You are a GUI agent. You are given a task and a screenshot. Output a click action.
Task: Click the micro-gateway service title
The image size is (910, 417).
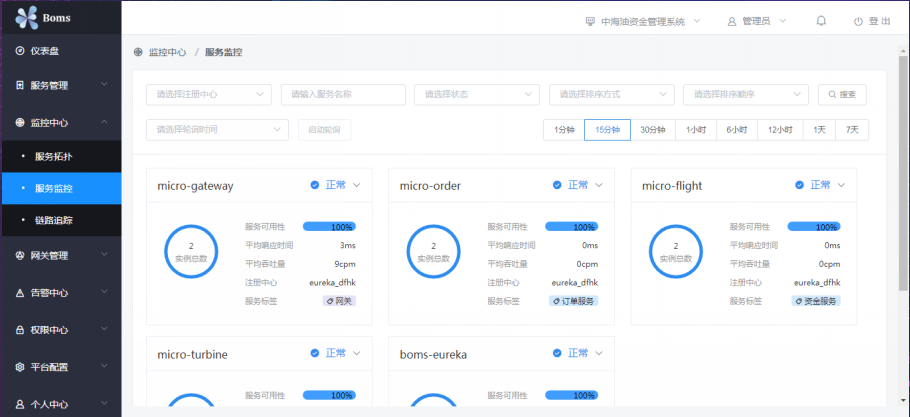pyautogui.click(x=196, y=186)
